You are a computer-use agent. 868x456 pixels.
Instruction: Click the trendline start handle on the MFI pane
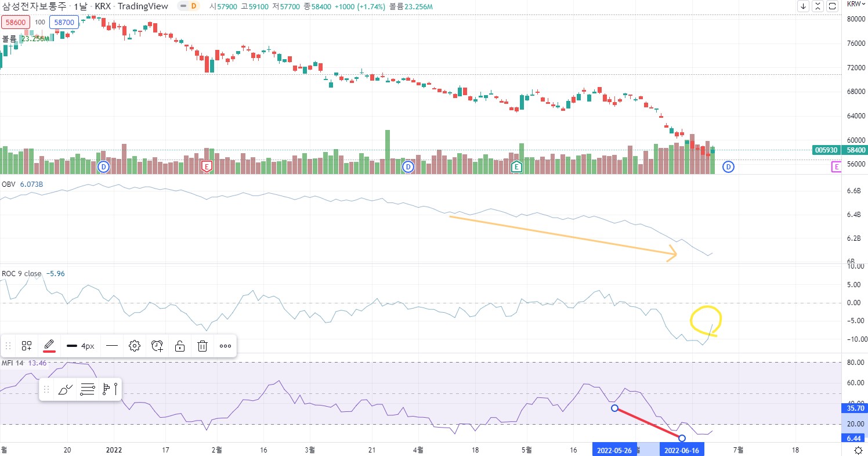coord(614,408)
